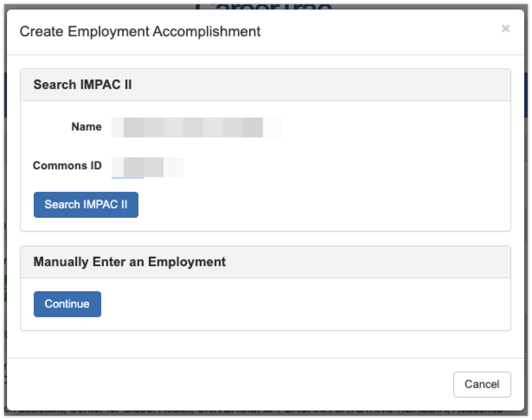532x420 pixels.
Task: Click the Manually Enter an Employment heading
Action: pyautogui.click(x=129, y=262)
